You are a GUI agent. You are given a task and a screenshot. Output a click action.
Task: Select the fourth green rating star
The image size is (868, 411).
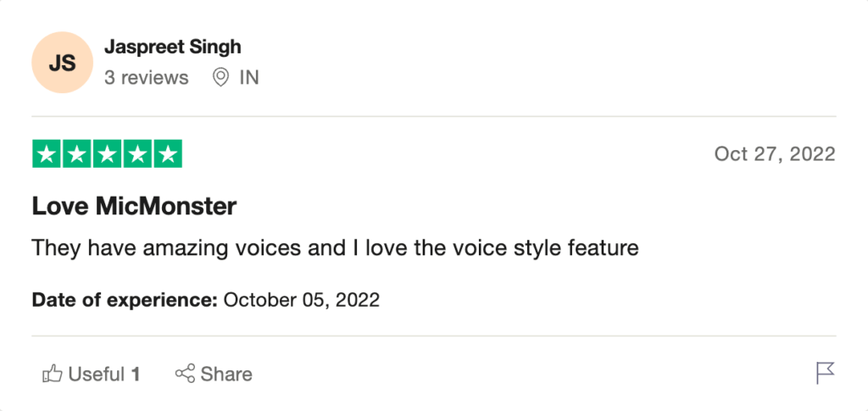[138, 154]
